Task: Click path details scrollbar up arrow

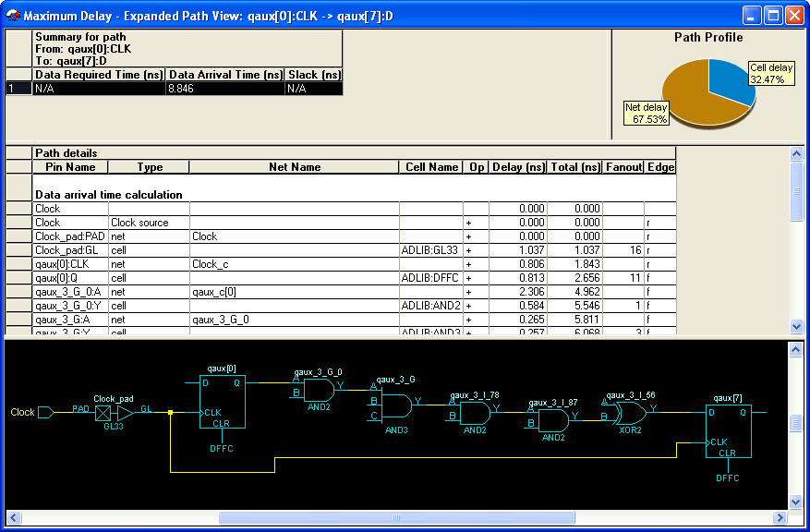Action: tap(796, 153)
